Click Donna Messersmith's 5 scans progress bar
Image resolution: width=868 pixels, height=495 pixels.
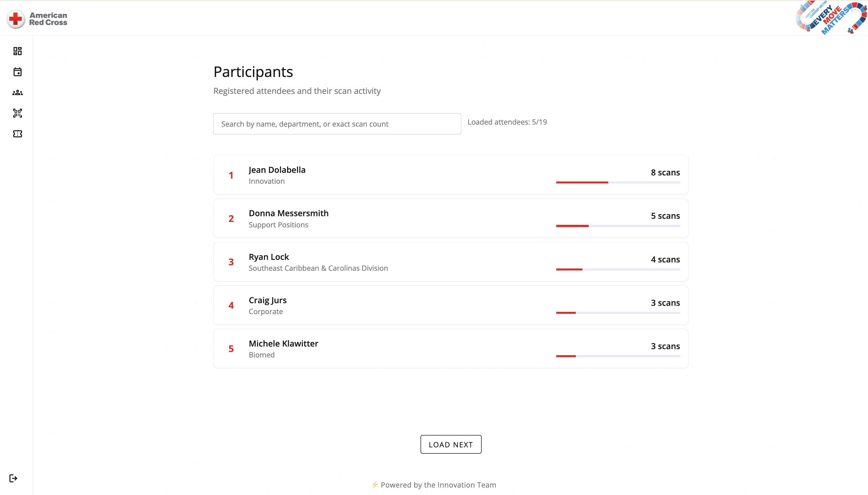click(x=618, y=226)
